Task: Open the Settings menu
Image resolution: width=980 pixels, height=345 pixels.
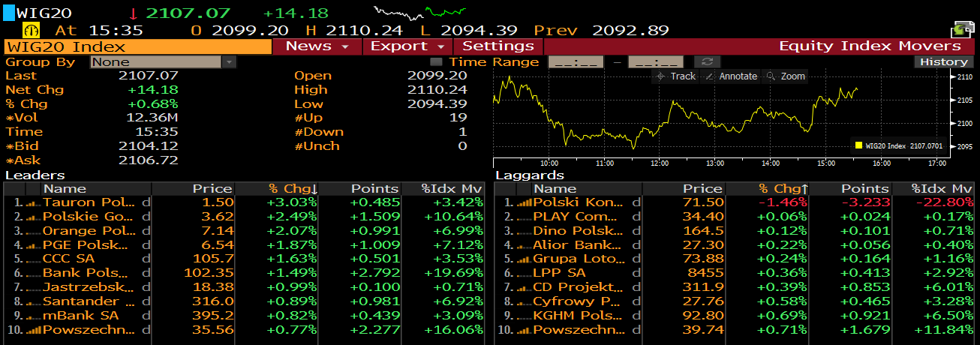Action: (498, 46)
